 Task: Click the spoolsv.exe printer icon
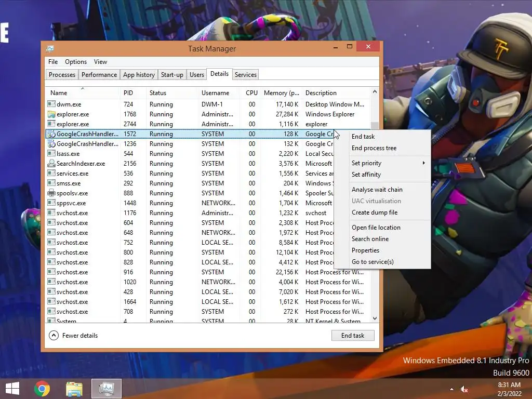click(x=51, y=193)
